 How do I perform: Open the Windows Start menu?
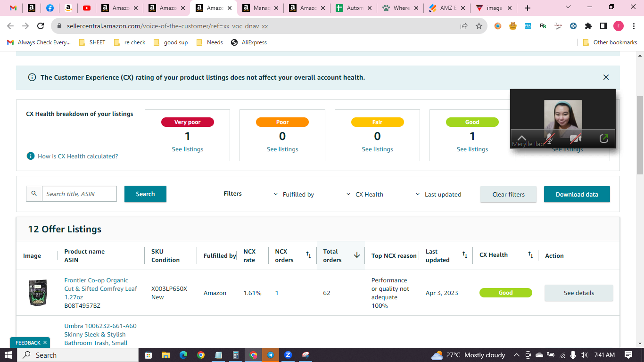[x=8, y=355]
